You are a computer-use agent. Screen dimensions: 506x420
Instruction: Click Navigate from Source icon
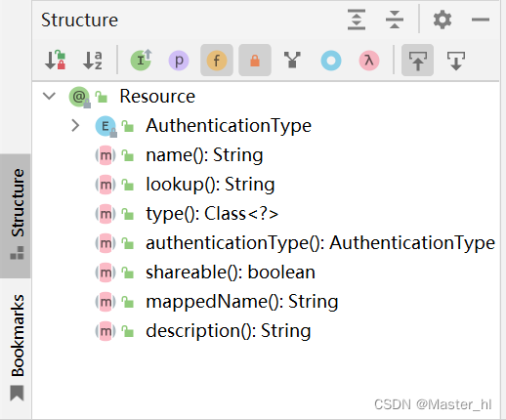pyautogui.click(x=456, y=61)
